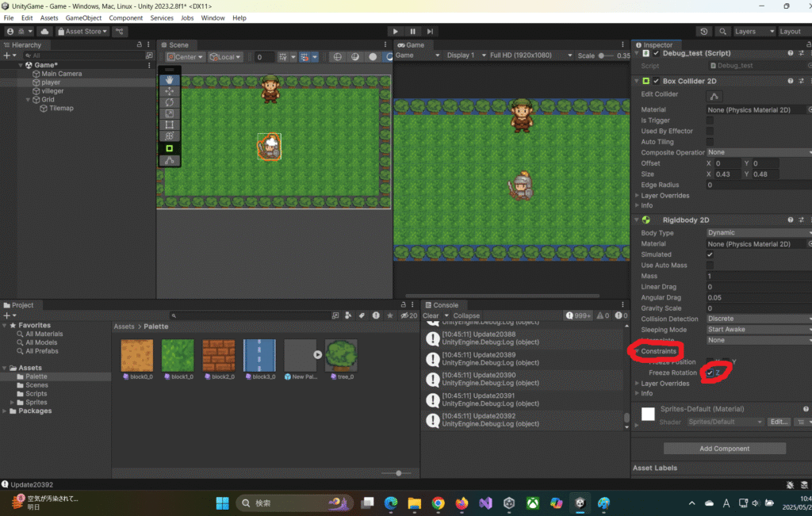This screenshot has width=812, height=516.
Task: Open Rigidbody 2D preset settings icon
Action: pyautogui.click(x=801, y=220)
